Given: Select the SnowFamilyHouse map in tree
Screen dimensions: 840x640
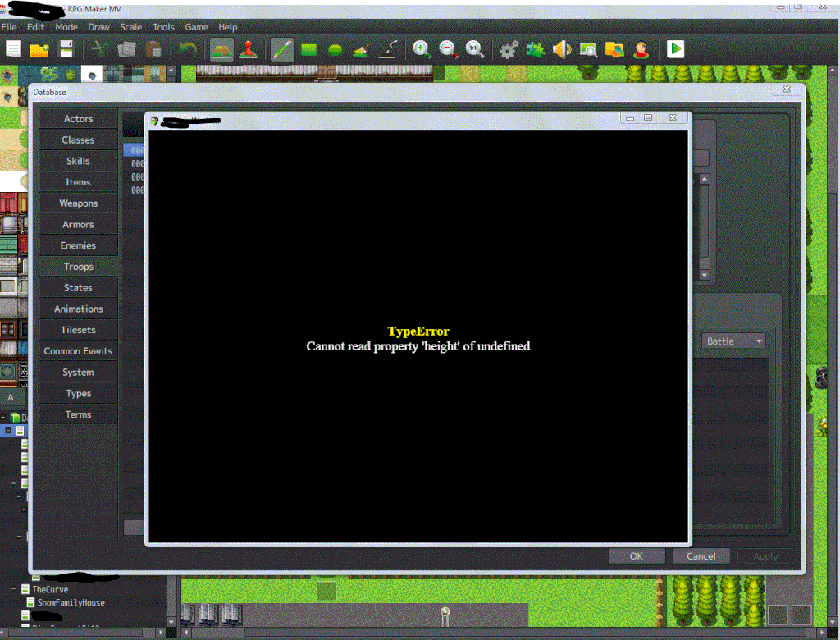Looking at the screenshot, I should pos(71,602).
